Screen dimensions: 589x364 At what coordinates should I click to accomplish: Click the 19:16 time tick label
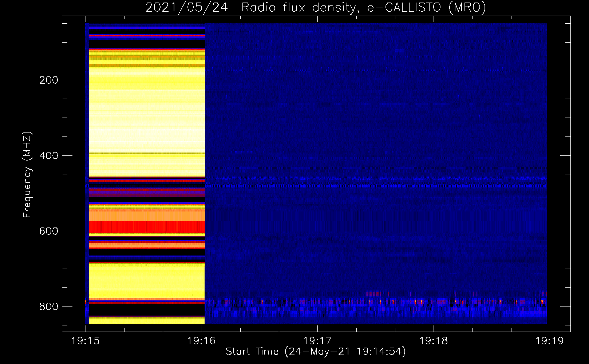[201, 341]
